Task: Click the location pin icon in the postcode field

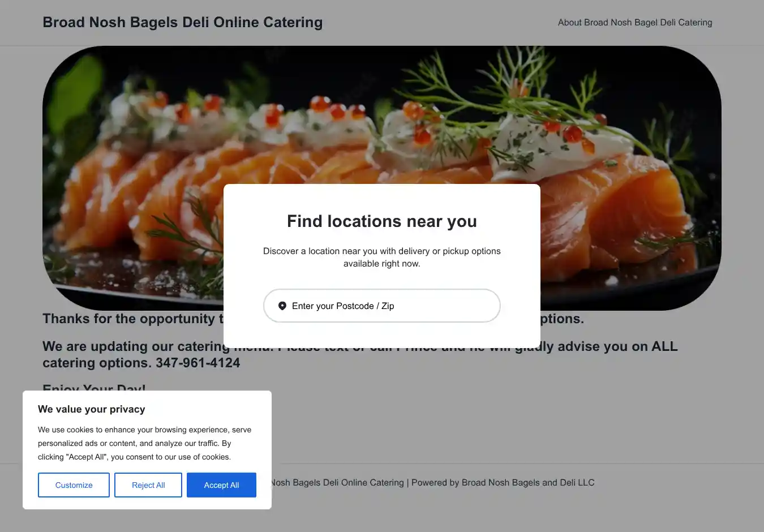Action: 282,306
